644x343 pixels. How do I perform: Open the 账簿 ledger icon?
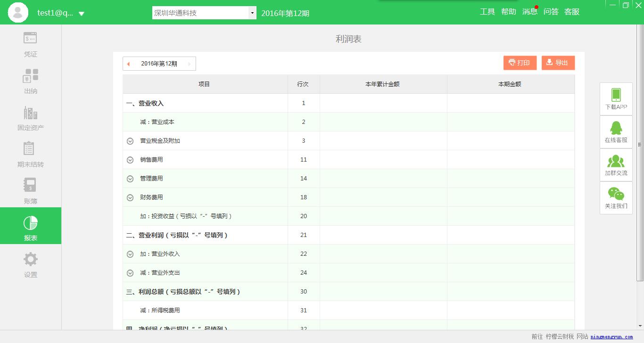coord(30,185)
